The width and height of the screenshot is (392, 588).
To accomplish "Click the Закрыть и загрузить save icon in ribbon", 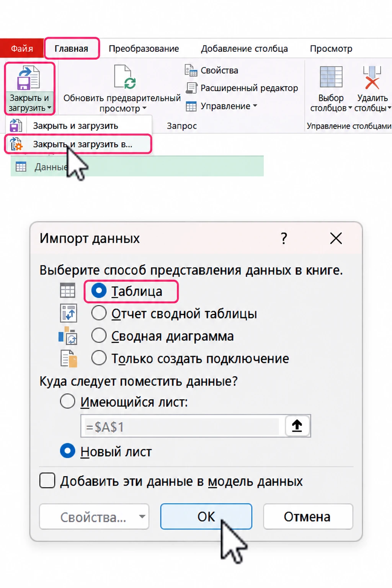I will pyautogui.click(x=28, y=78).
